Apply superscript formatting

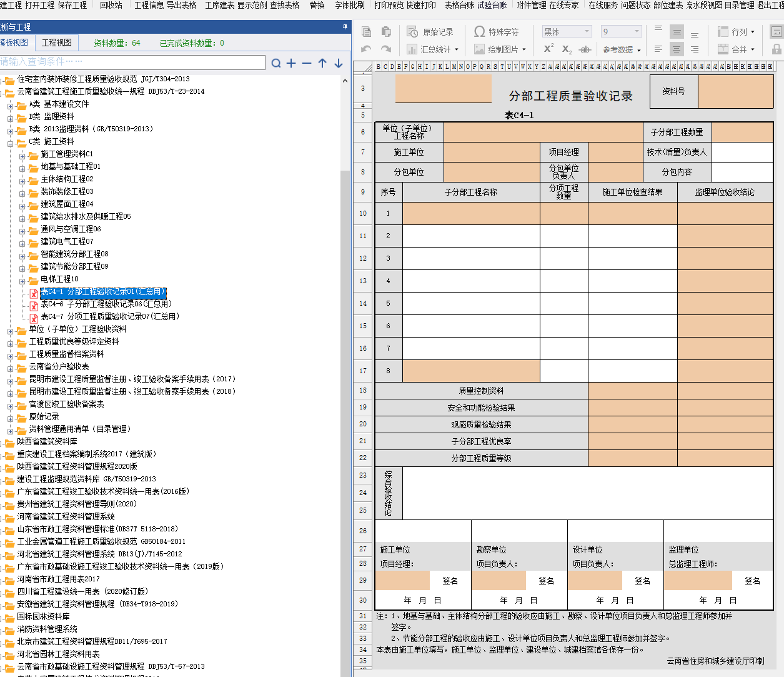[548, 49]
